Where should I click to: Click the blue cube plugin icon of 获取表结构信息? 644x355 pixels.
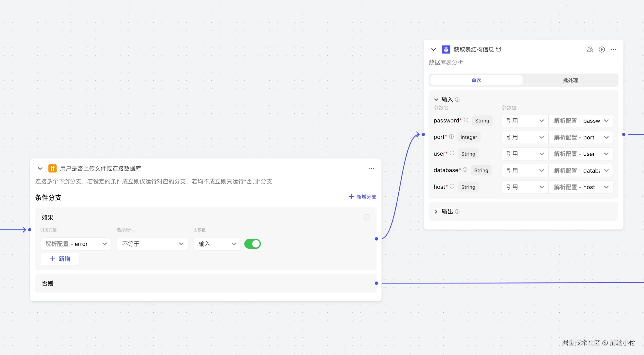[446, 49]
